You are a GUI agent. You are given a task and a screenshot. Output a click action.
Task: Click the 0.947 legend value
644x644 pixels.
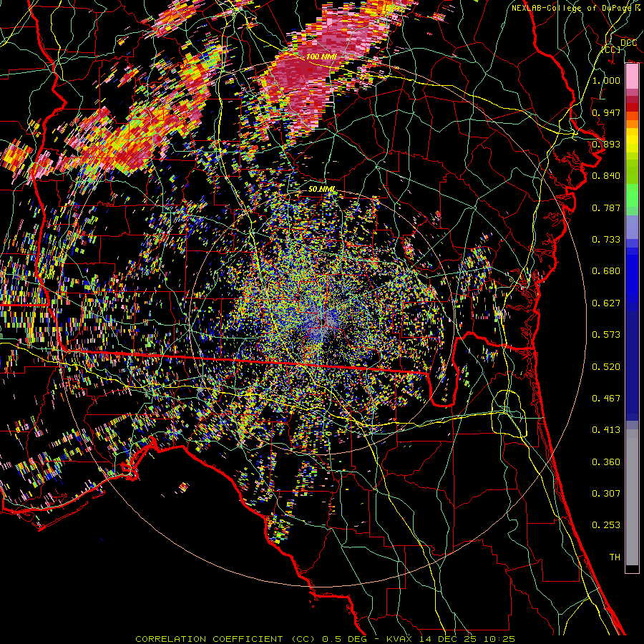pos(606,112)
